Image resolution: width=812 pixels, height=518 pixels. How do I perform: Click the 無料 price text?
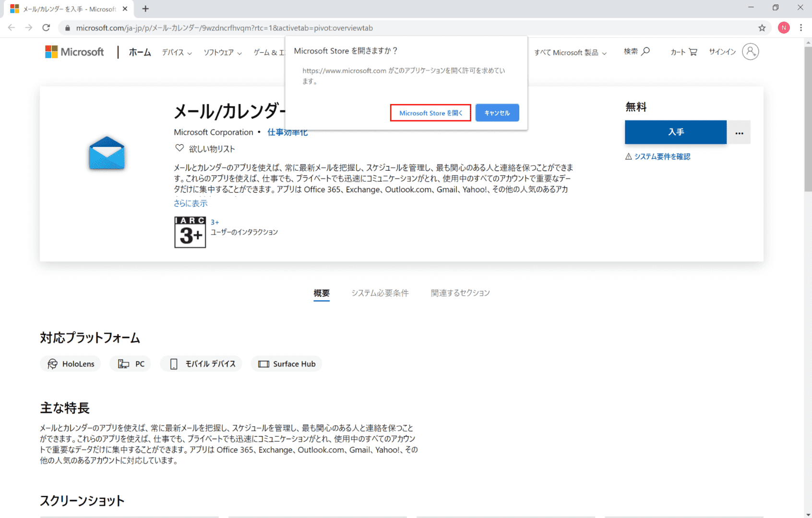(636, 107)
